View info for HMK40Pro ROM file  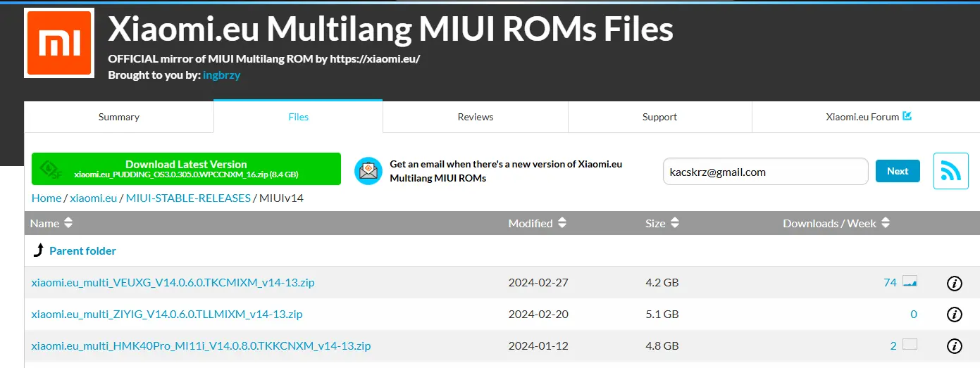(954, 346)
